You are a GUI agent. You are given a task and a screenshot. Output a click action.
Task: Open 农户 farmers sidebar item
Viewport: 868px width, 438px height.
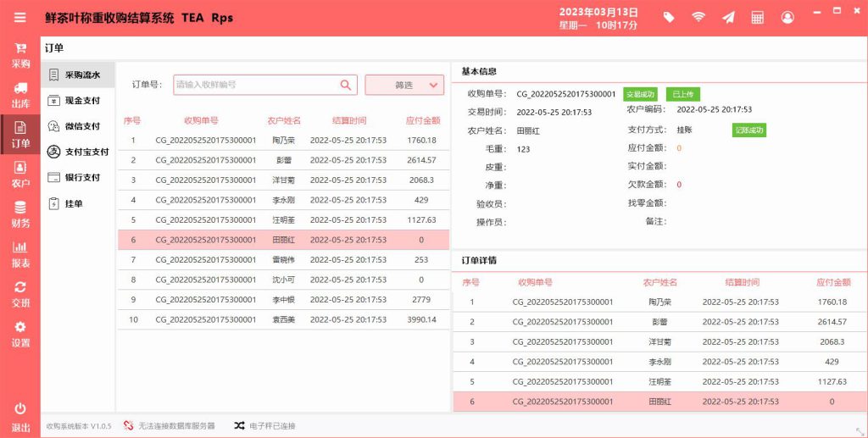pos(20,175)
